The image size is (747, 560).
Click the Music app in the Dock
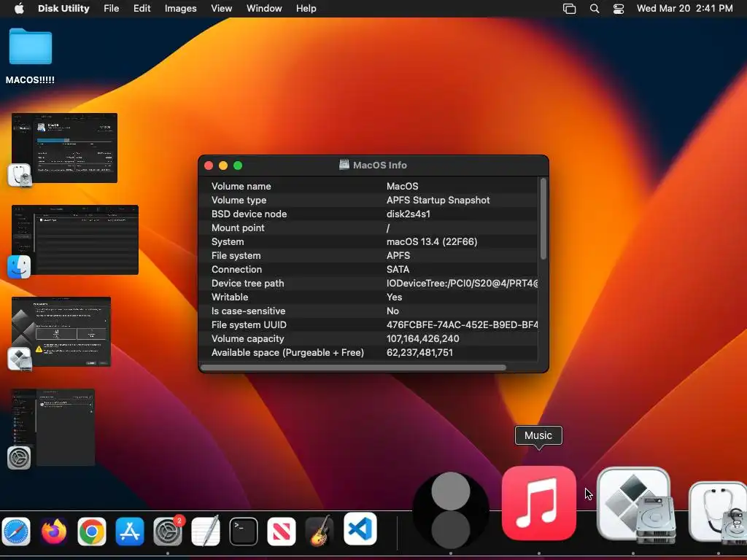point(539,503)
